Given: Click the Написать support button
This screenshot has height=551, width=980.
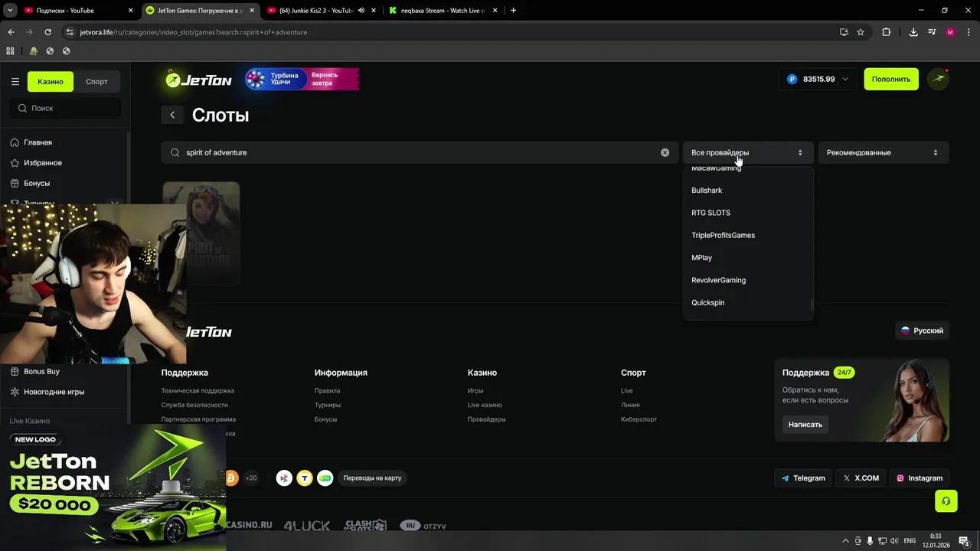Looking at the screenshot, I should (x=805, y=424).
